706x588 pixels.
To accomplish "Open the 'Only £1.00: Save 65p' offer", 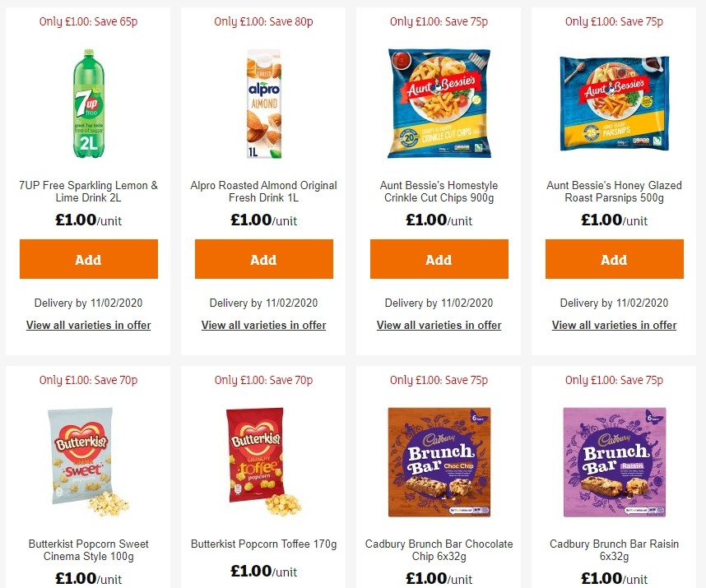I will click(88, 21).
